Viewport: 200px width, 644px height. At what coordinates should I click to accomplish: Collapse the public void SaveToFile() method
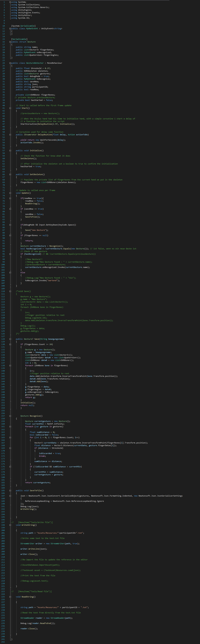coord(10,491)
